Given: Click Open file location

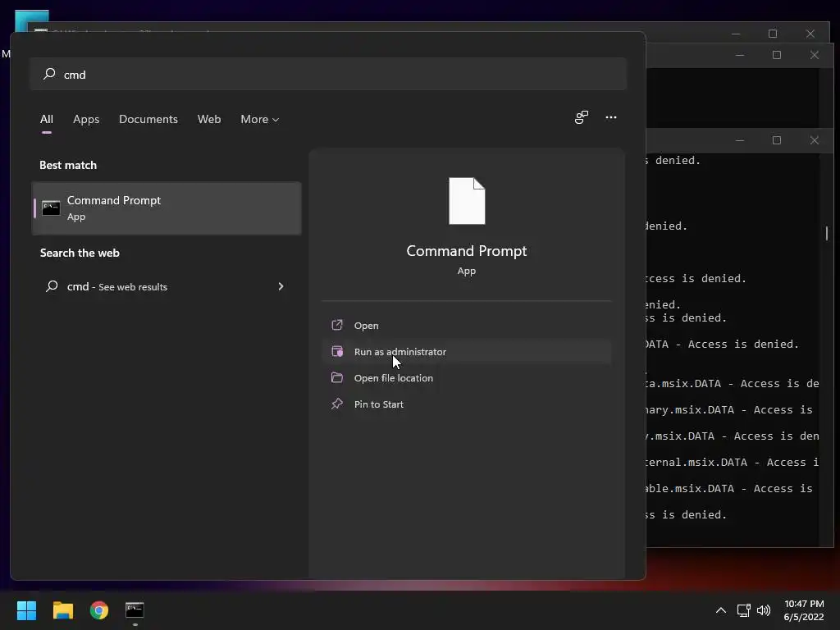Looking at the screenshot, I should pos(467,377).
